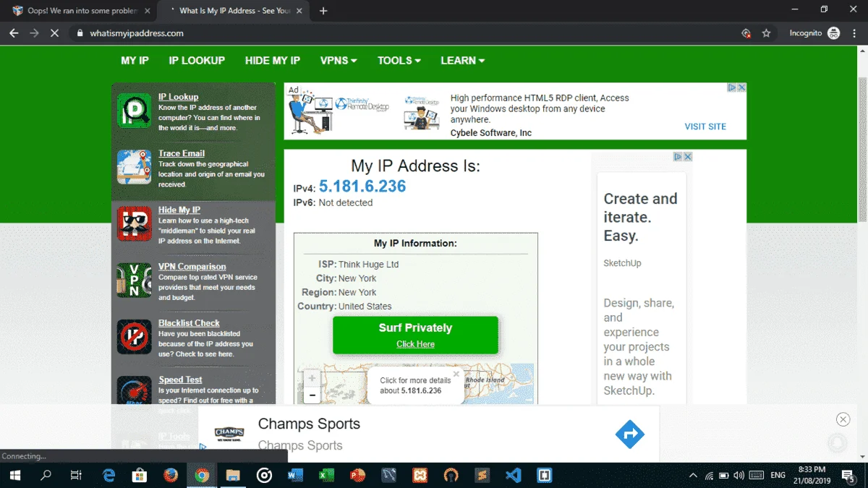Open the network icon in the system tray
This screenshot has height=488, width=868.
[x=709, y=476]
